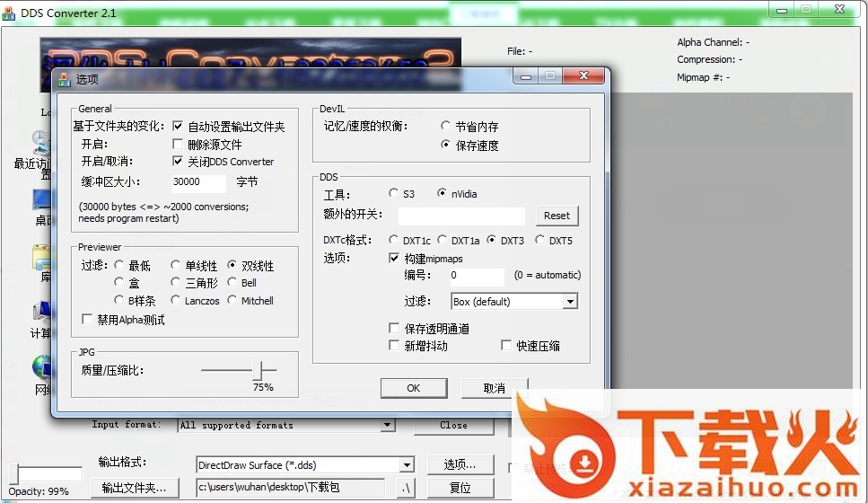Select the 保存速度 DevIL radio option
The height and width of the screenshot is (503, 868).
[x=445, y=145]
